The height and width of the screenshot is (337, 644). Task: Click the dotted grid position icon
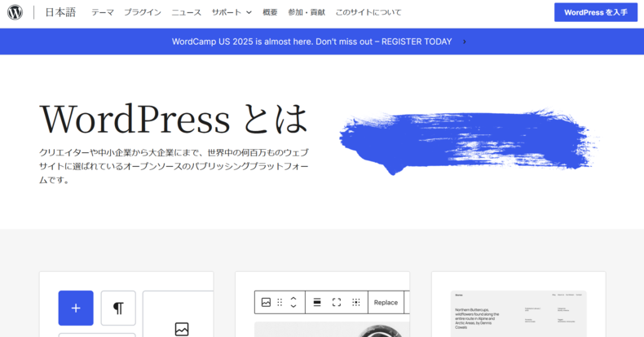356,303
